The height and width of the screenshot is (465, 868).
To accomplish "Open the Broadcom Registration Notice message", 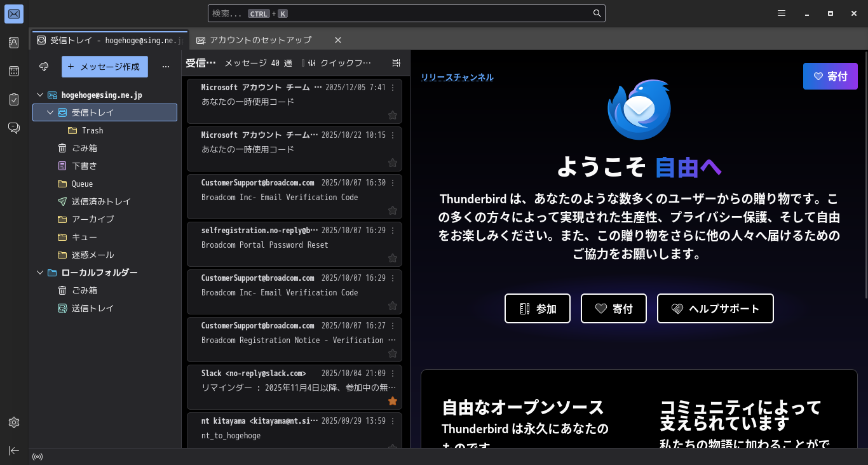I will [x=294, y=339].
